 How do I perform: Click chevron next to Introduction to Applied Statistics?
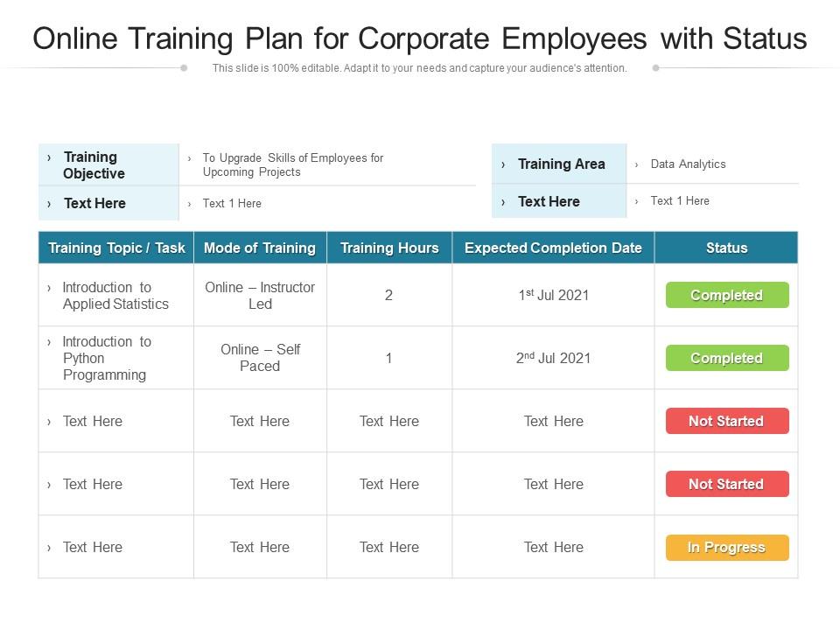click(49, 288)
